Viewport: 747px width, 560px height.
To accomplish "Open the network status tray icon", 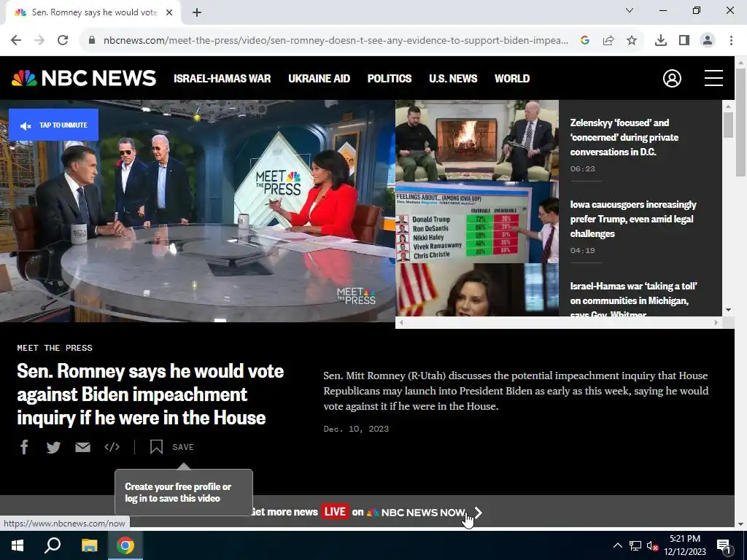I will tap(635, 545).
